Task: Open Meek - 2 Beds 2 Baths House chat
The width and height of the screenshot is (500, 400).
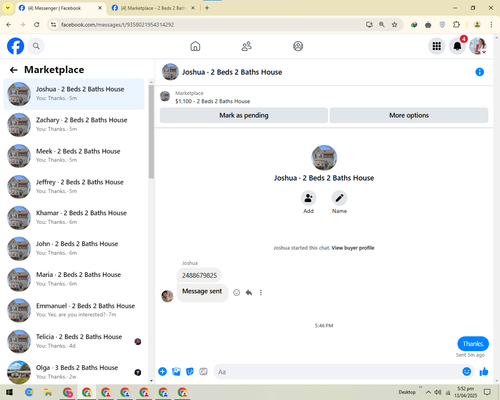Action: click(74, 156)
